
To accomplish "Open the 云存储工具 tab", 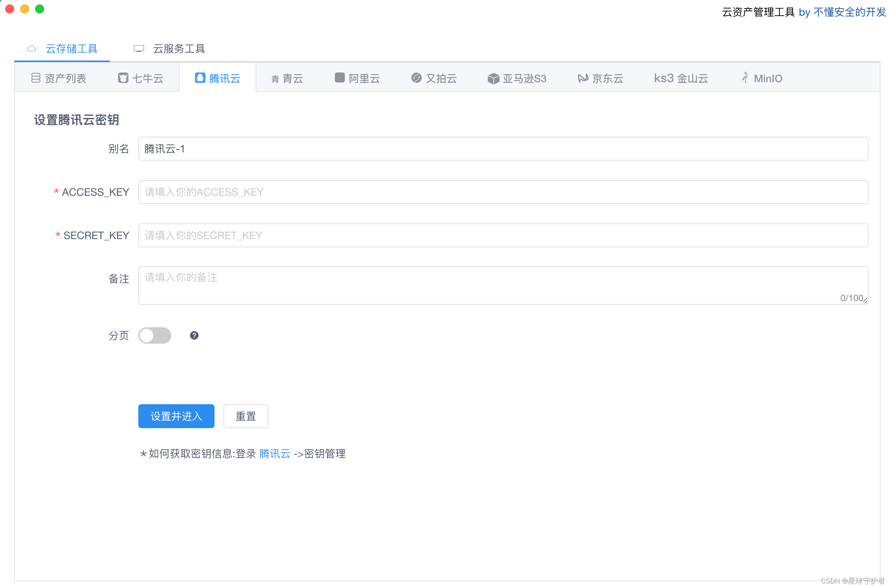I will click(x=62, y=49).
